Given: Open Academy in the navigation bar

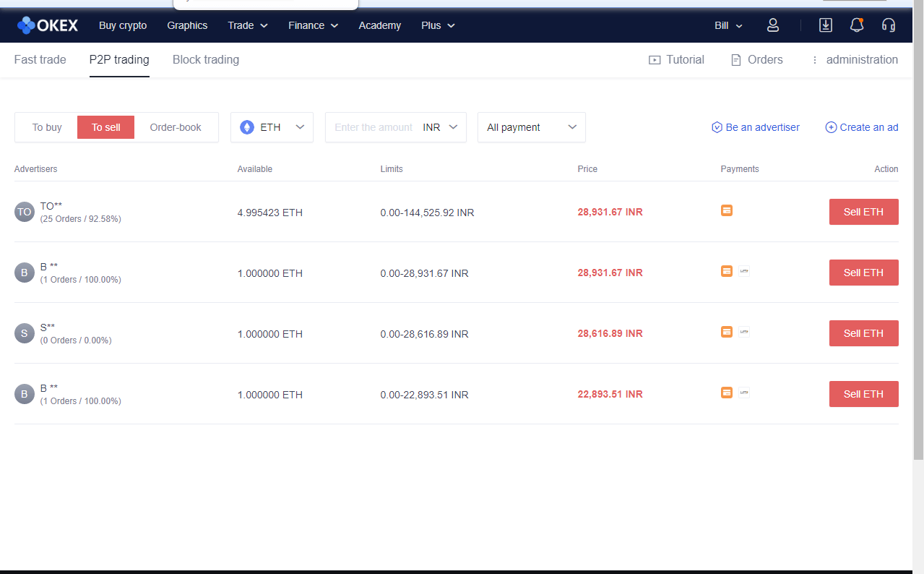Looking at the screenshot, I should click(x=379, y=25).
